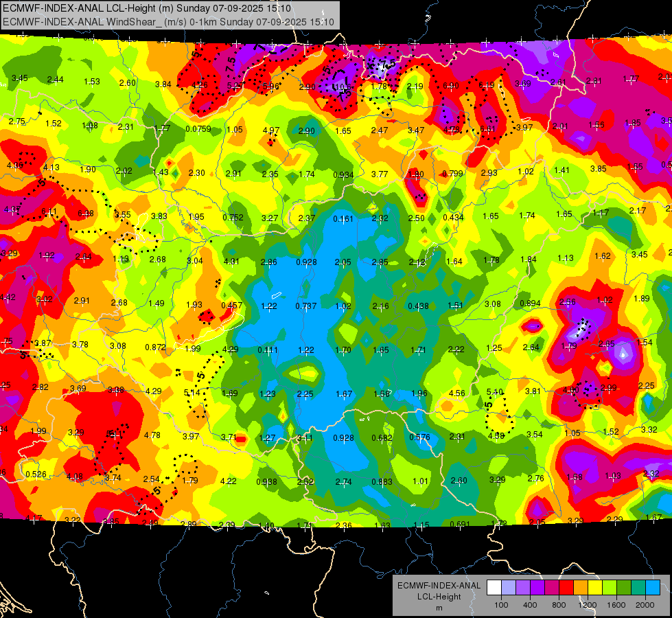Click the '0.438' wind shear value

pyautogui.click(x=418, y=306)
